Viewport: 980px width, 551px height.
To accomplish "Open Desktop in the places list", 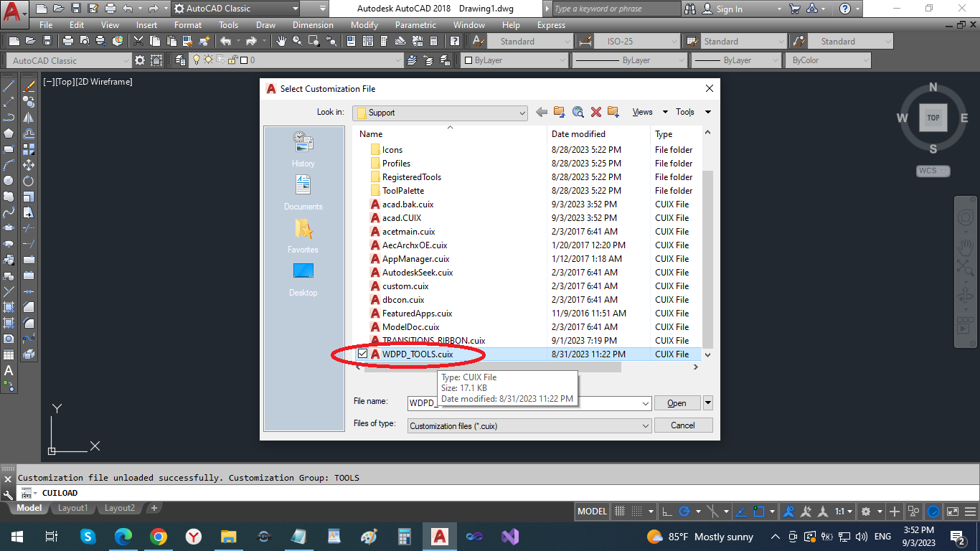I will pyautogui.click(x=303, y=279).
